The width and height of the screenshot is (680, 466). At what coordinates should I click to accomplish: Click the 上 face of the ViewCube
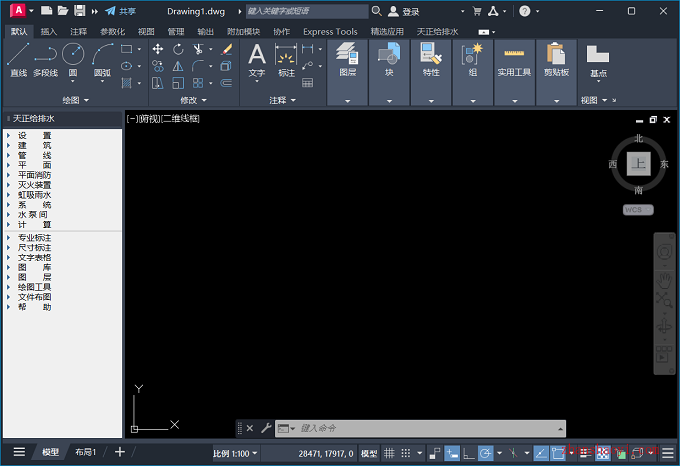[639, 163]
